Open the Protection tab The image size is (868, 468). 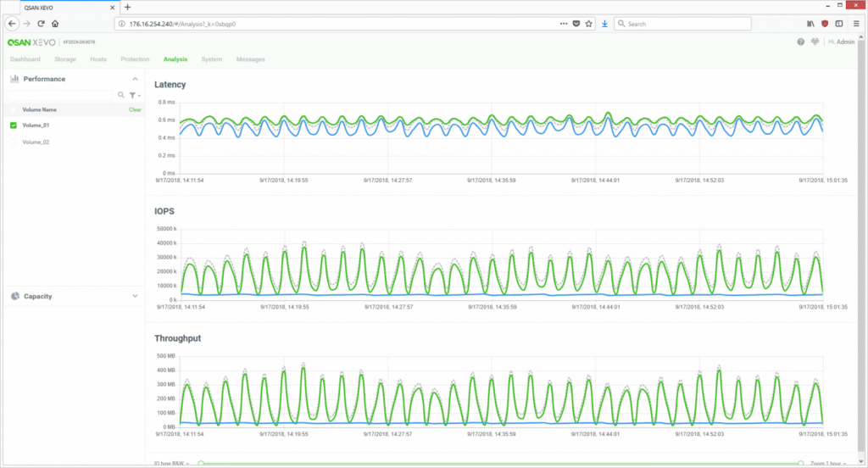135,59
